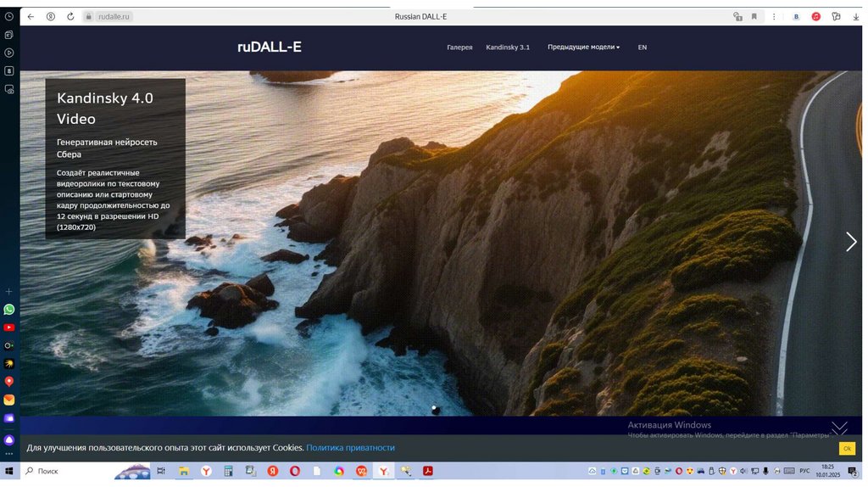Screen dimensions: 868x487
Task: Open the Kandinsky 3.1 menu item
Action: click(x=508, y=48)
